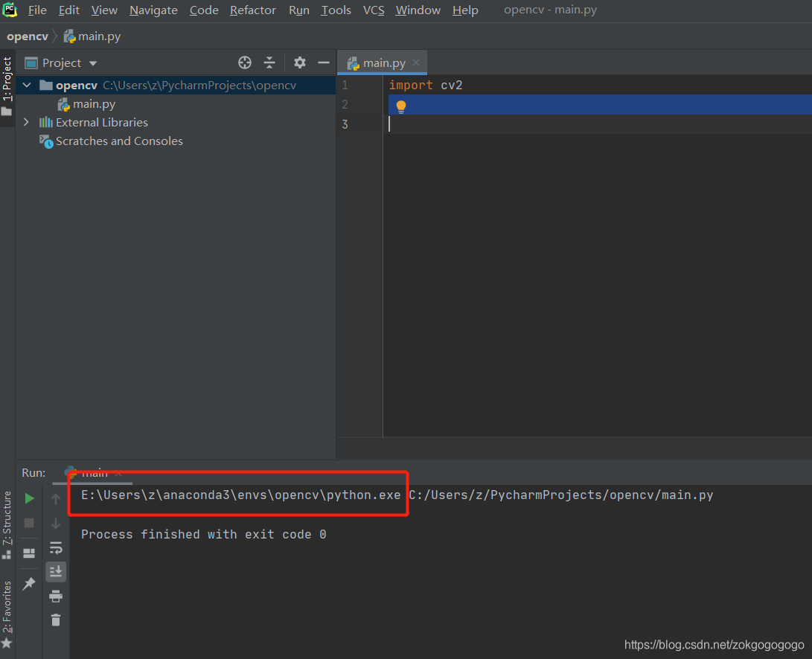Expand External Libraries node

click(x=25, y=122)
